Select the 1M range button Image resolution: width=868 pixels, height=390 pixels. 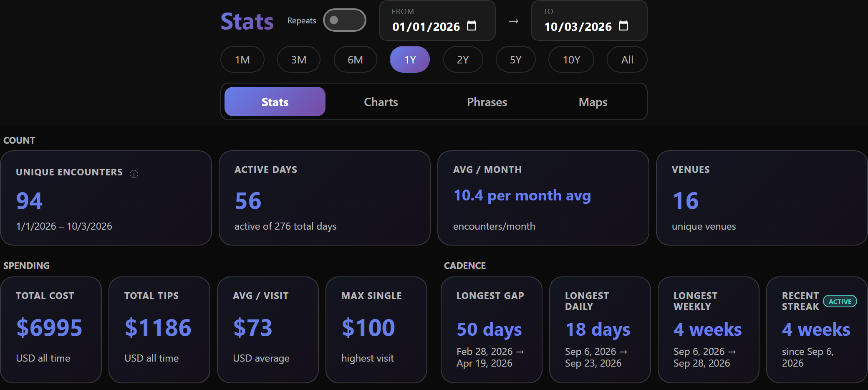[x=242, y=59]
